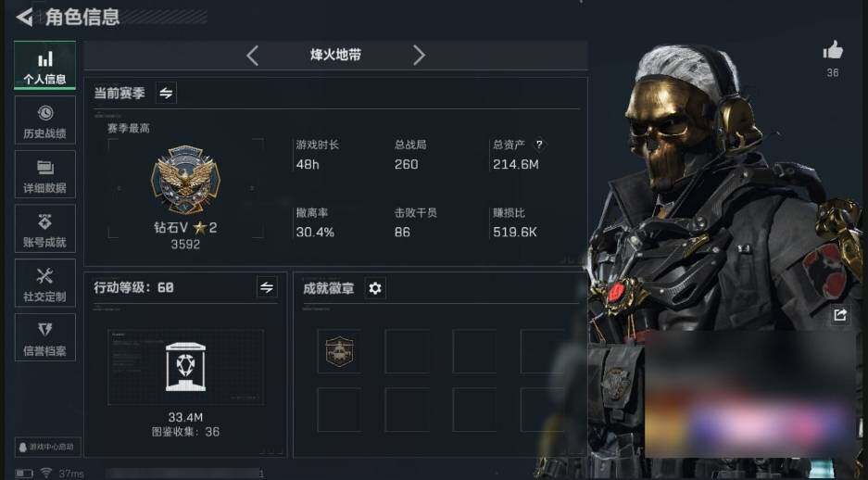Click the back arrow beside 角色信息
Viewport: 868px width, 480px height.
[x=24, y=18]
